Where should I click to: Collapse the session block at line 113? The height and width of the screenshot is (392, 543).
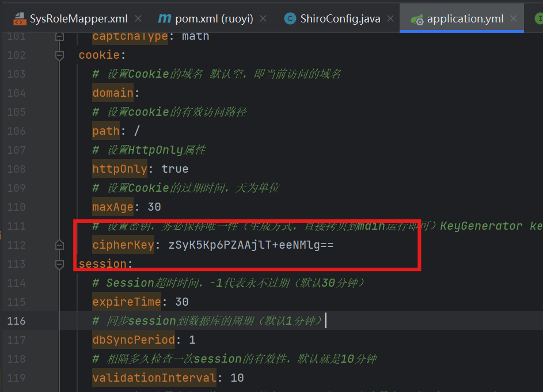point(59,264)
